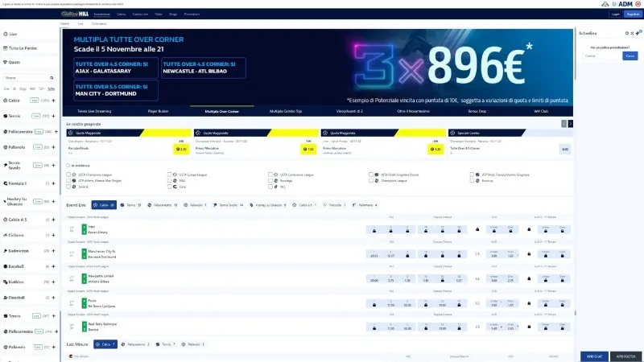Tick the Eurocup checkbox
Image resolution: width=644 pixels, height=362 pixels.
click(x=472, y=180)
